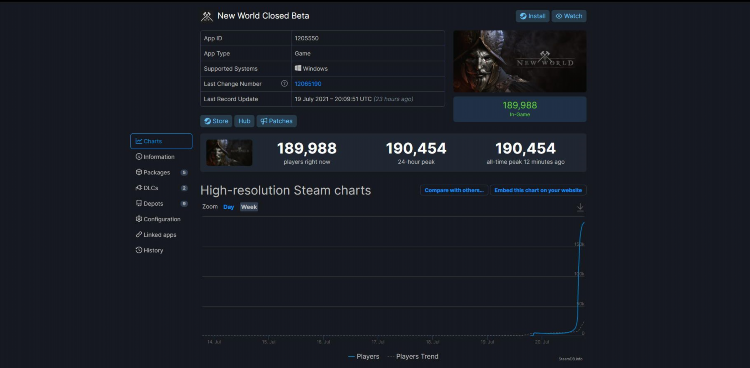Set chart zoom to Day
Viewport: 750px width, 368px height.
coord(229,207)
